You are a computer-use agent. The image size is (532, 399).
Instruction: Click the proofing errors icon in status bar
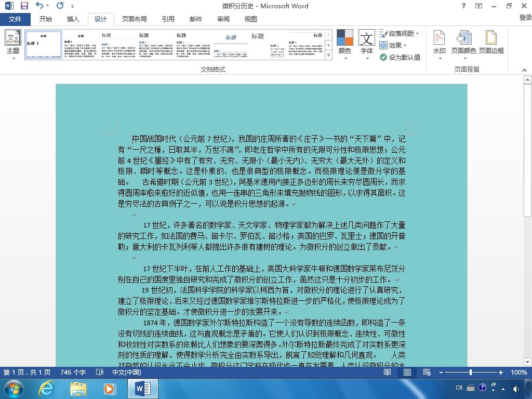[99, 372]
